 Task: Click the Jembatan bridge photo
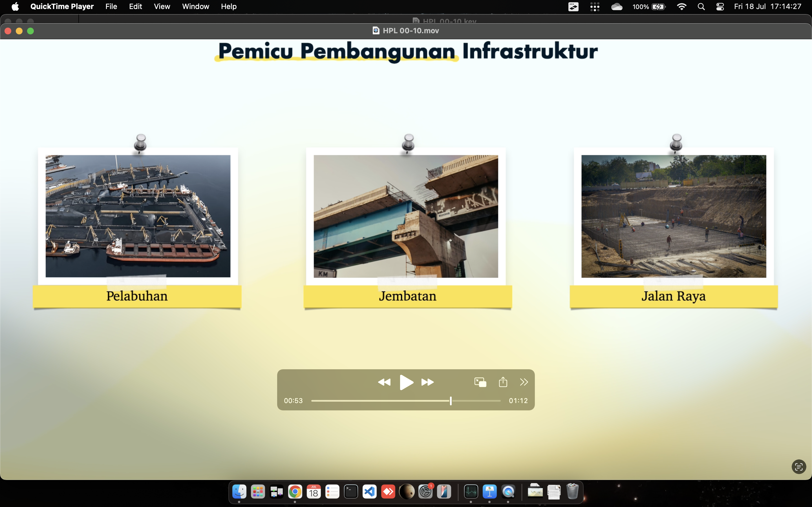406,216
